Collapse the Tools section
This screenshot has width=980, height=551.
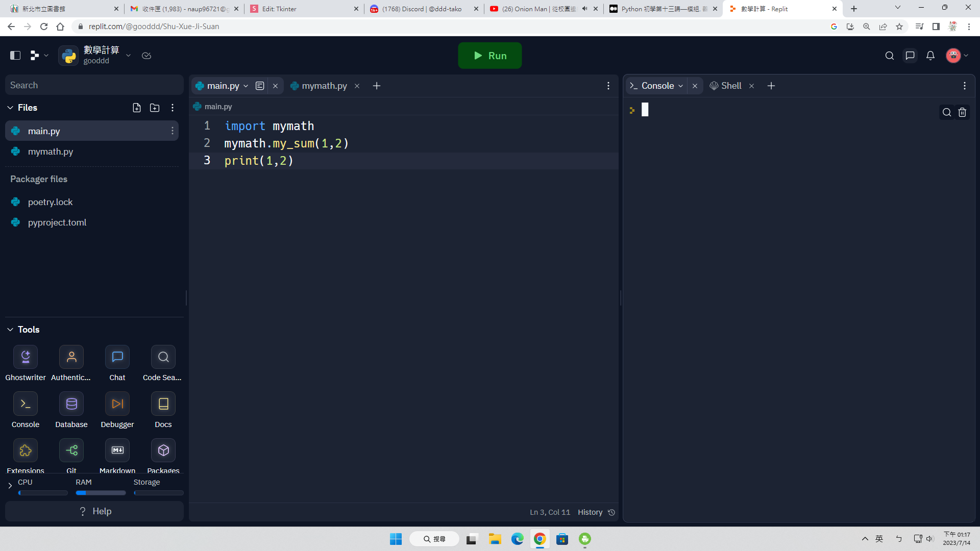10,330
